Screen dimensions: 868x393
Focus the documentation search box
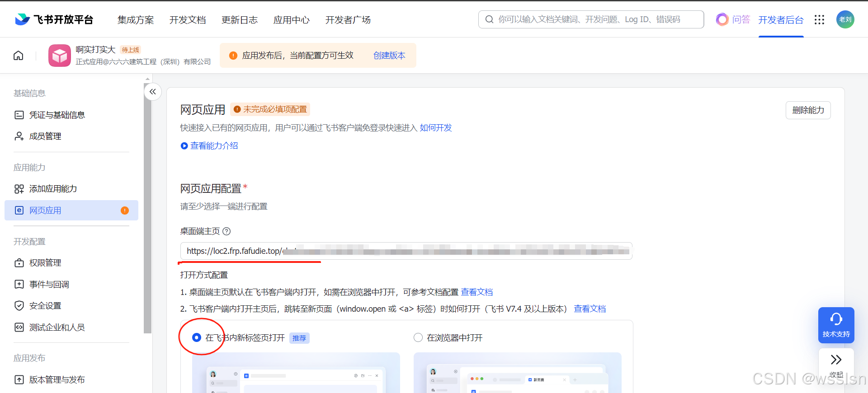click(x=591, y=19)
